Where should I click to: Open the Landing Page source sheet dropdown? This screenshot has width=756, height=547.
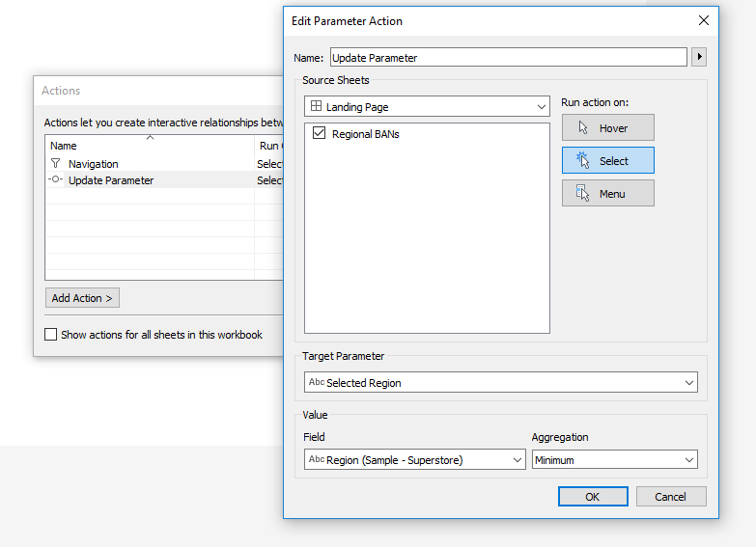tap(427, 106)
